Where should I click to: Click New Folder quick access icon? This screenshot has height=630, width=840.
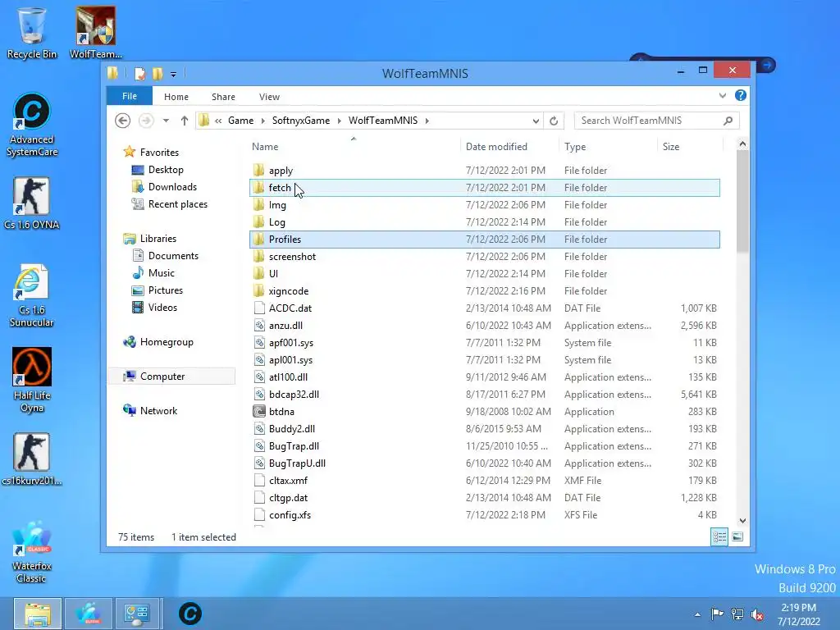[x=157, y=73]
